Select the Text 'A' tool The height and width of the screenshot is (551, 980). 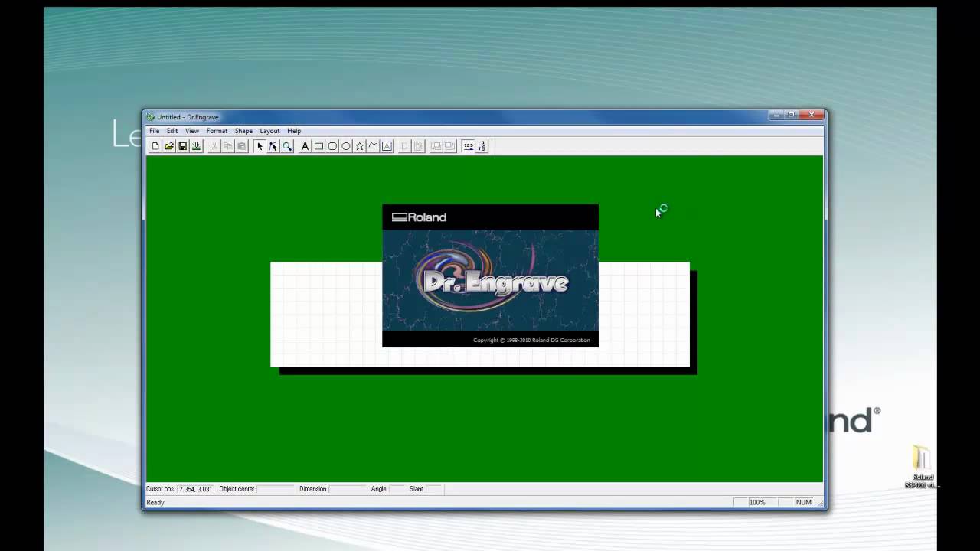[x=305, y=146]
